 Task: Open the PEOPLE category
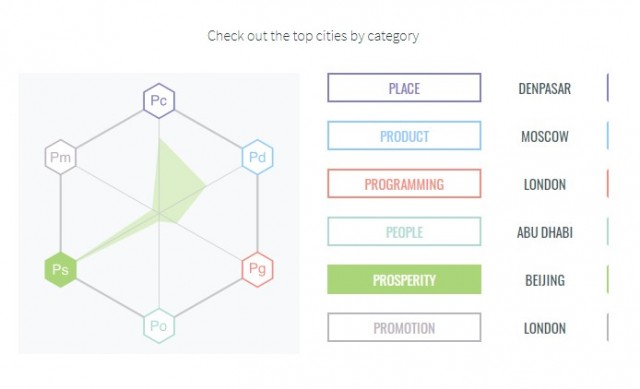(404, 232)
